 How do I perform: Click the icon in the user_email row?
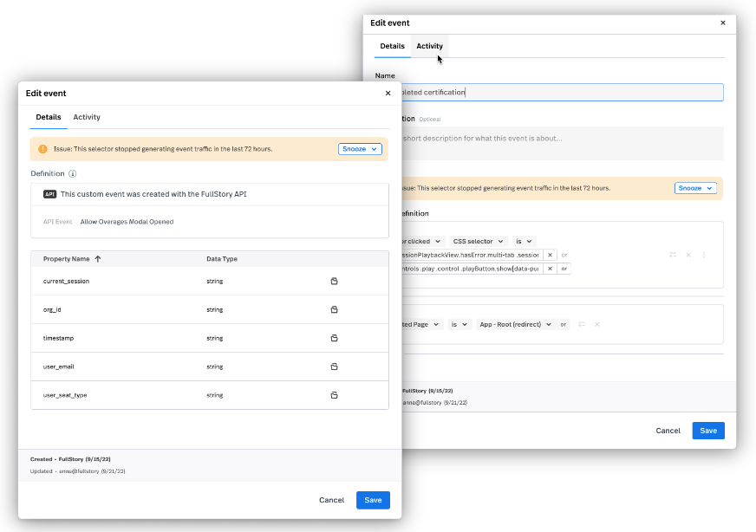click(334, 367)
